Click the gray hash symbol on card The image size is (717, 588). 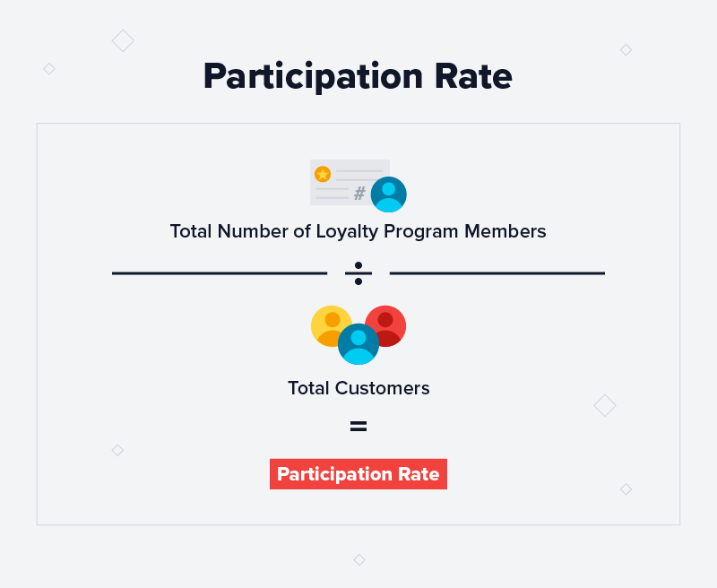(x=360, y=194)
